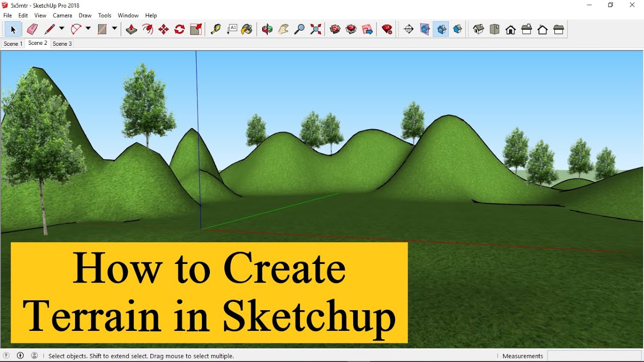644x362 pixels.
Task: Click the credits info status icon
Action: (21, 355)
